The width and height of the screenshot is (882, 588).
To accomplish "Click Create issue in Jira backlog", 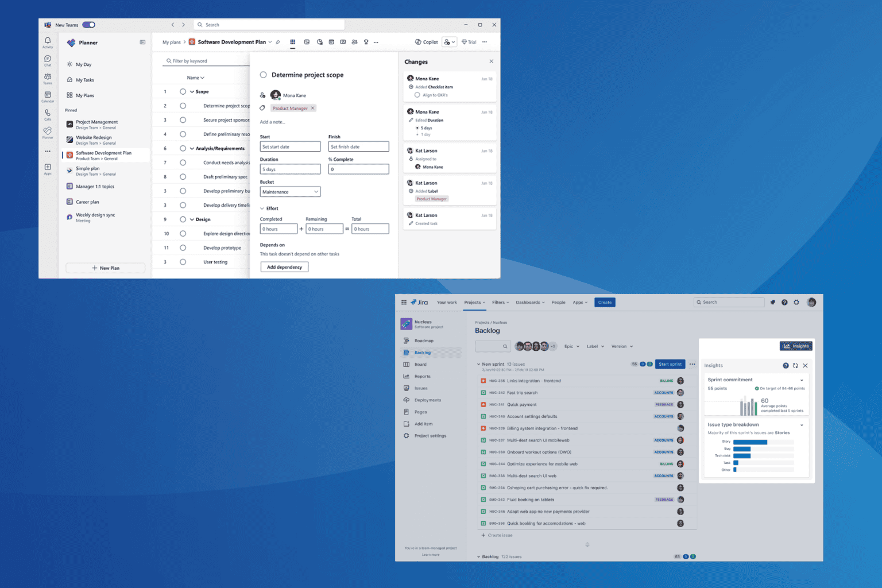I will click(497, 535).
